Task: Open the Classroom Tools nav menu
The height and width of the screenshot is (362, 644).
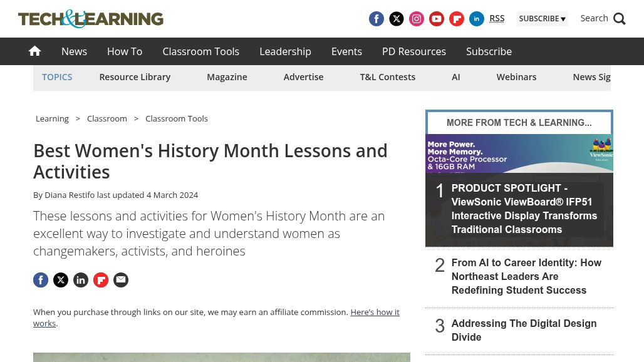Action: 200,51
